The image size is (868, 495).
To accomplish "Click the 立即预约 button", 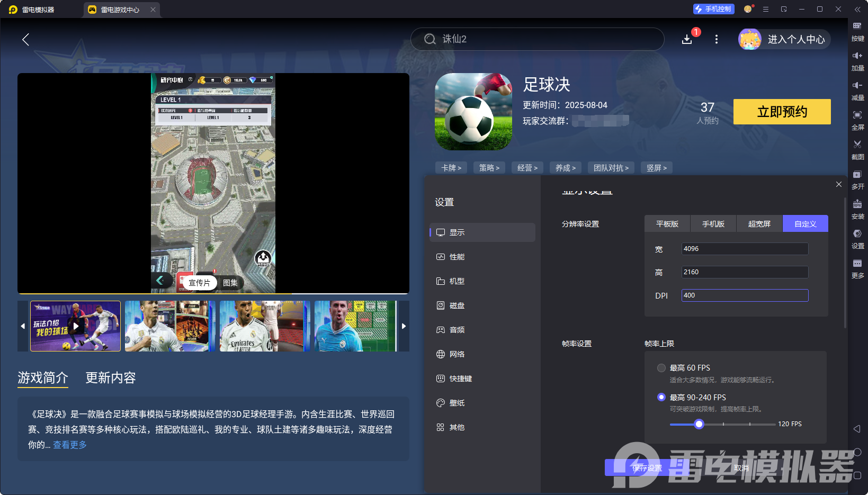I will click(x=782, y=112).
